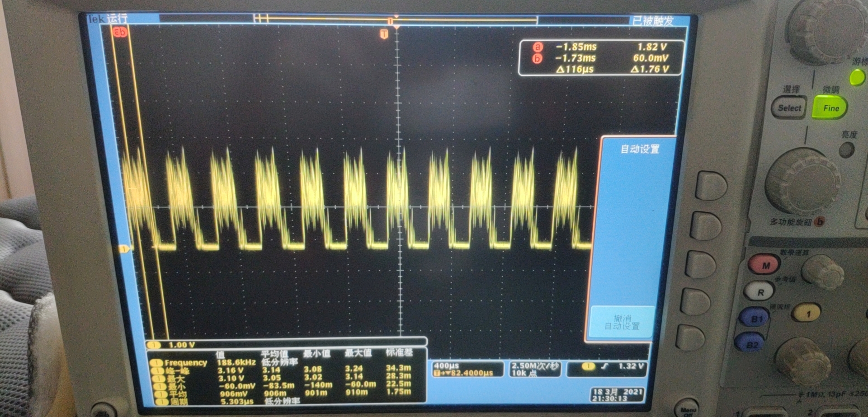Toggle the yellow channel 1 button
This screenshot has height=417, width=868.
[807, 313]
